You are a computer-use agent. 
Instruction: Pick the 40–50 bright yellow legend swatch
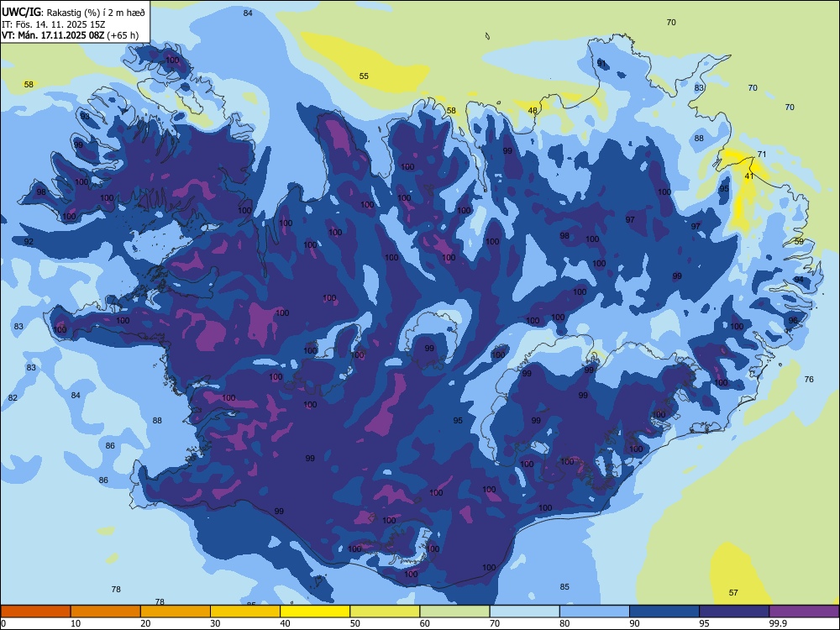[x=315, y=612]
